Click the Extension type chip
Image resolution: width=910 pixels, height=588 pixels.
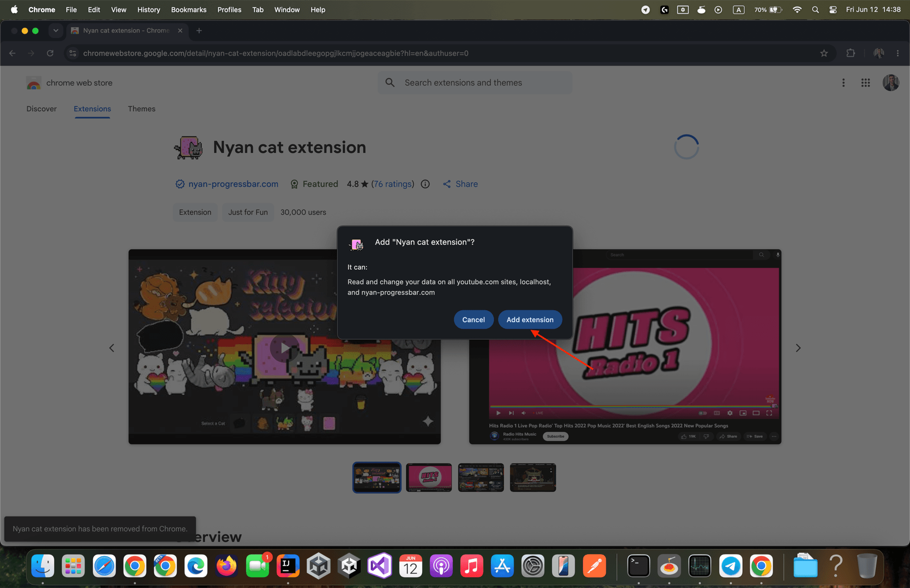195,212
